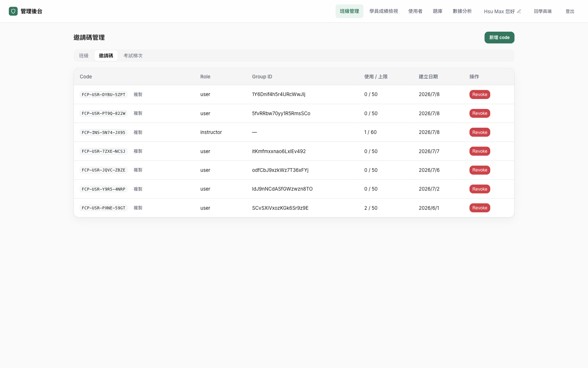Viewport: 588px width, 368px height.
Task: Go to the 使用者 page
Action: [x=415, y=11]
